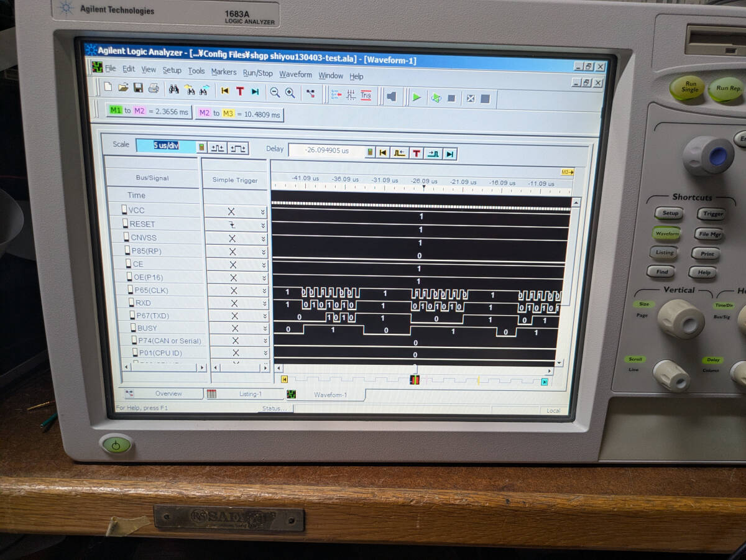746x560 pixels.
Task: Switch to the Listing-1 tab
Action: pyautogui.click(x=244, y=394)
